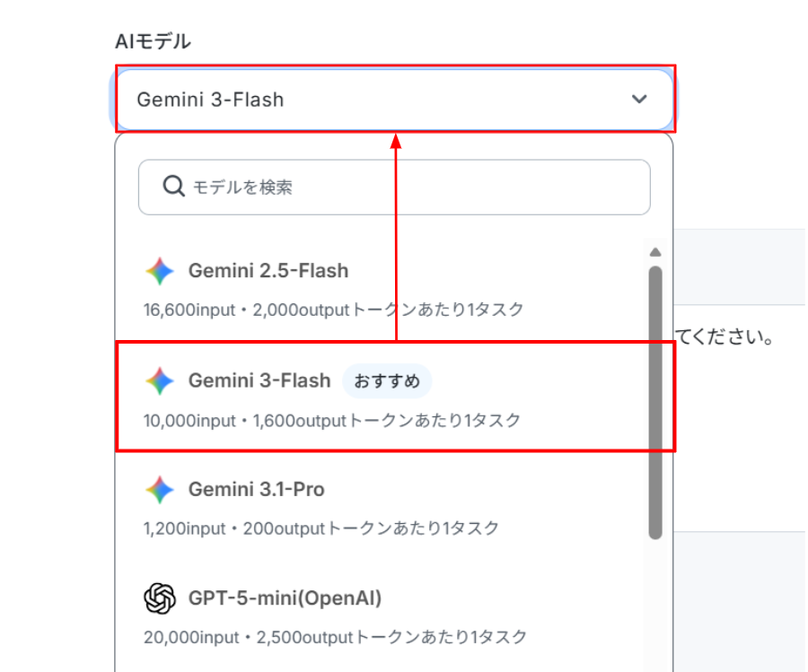The width and height of the screenshot is (808, 672).
Task: Select Gemini 2.5-Flash from the list
Action: pos(381,288)
